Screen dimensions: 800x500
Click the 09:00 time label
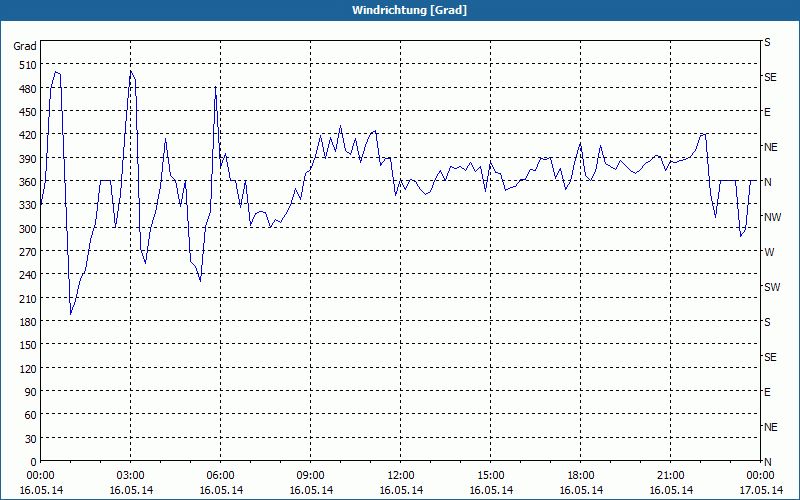tap(311, 476)
